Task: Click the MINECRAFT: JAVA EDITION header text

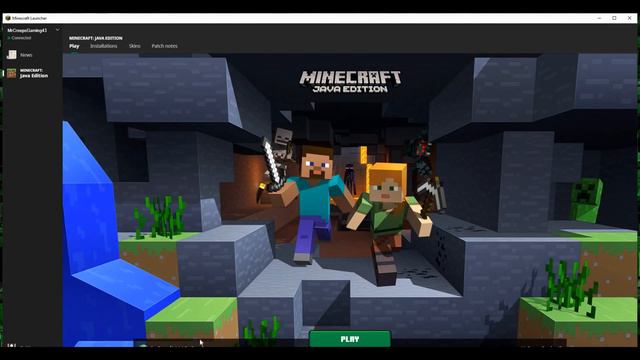Action: [x=96, y=38]
